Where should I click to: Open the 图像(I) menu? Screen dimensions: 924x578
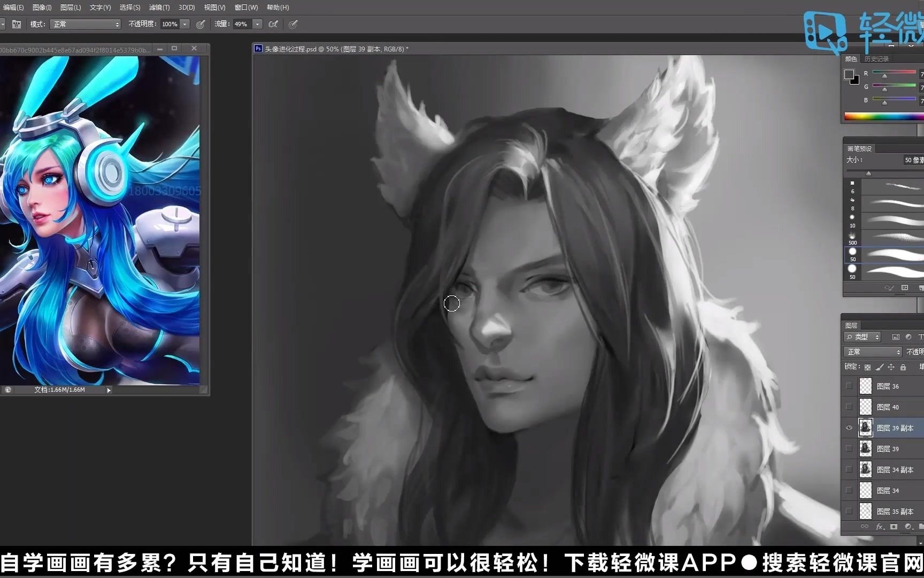click(42, 7)
